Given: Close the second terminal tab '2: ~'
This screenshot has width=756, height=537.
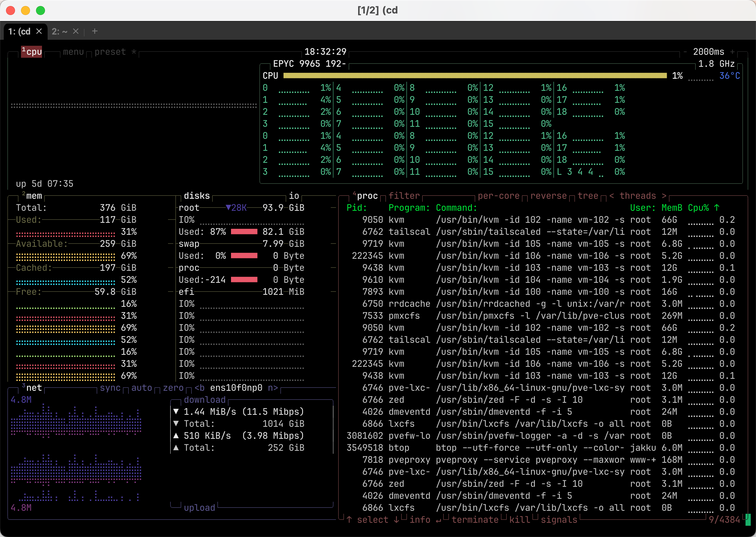Looking at the screenshot, I should (76, 31).
